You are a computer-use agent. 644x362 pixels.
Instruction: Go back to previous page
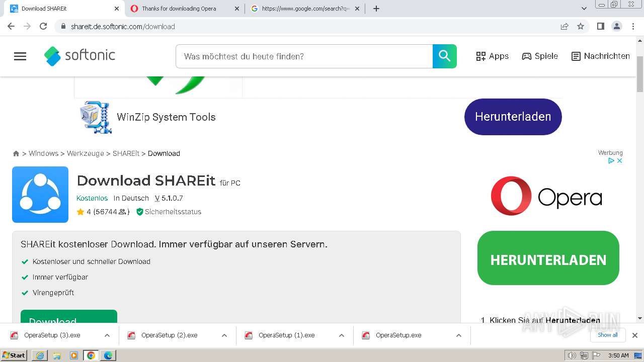pyautogui.click(x=11, y=26)
